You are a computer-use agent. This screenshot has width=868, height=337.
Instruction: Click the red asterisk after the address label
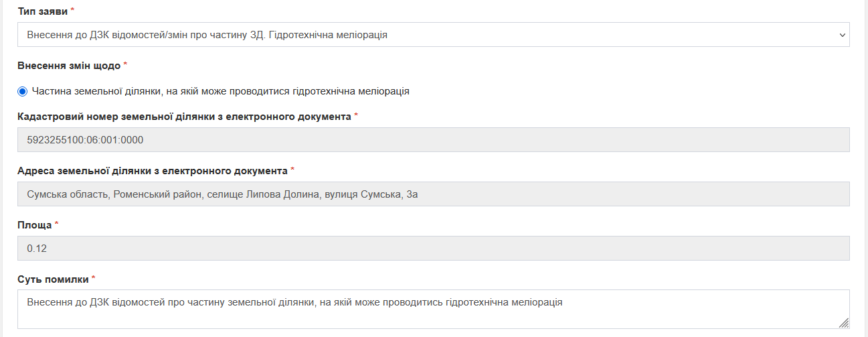pyautogui.click(x=293, y=170)
